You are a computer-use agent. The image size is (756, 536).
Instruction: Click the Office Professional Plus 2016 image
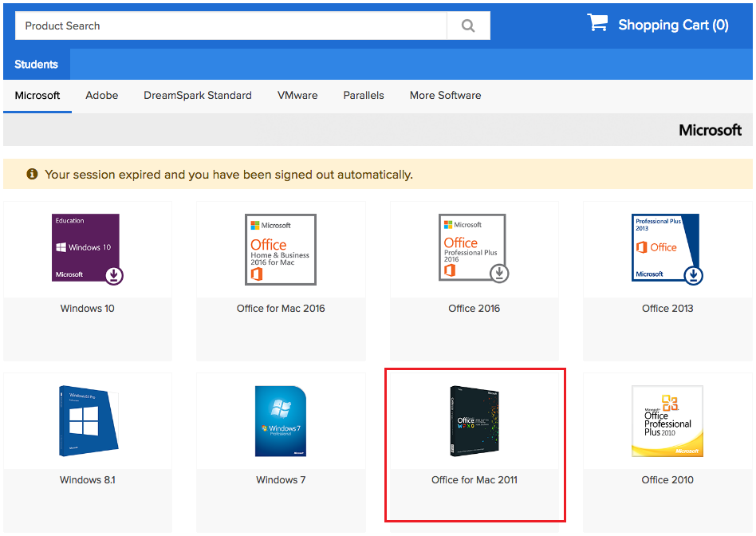[x=474, y=248]
